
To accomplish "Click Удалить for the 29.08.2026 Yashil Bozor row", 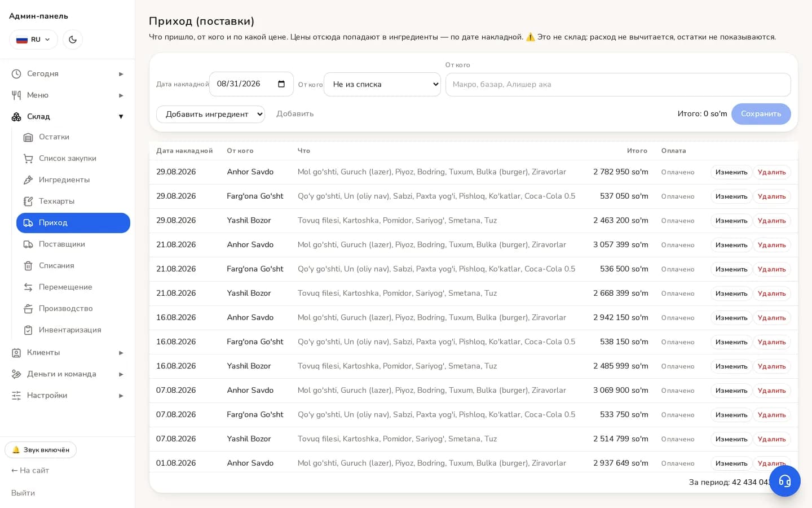I will pyautogui.click(x=771, y=221).
